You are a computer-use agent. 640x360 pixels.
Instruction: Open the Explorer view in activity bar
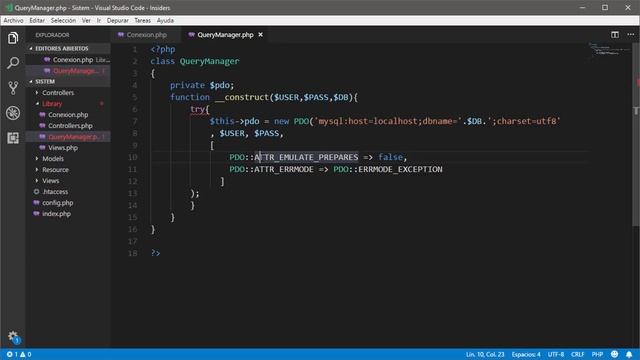point(13,38)
